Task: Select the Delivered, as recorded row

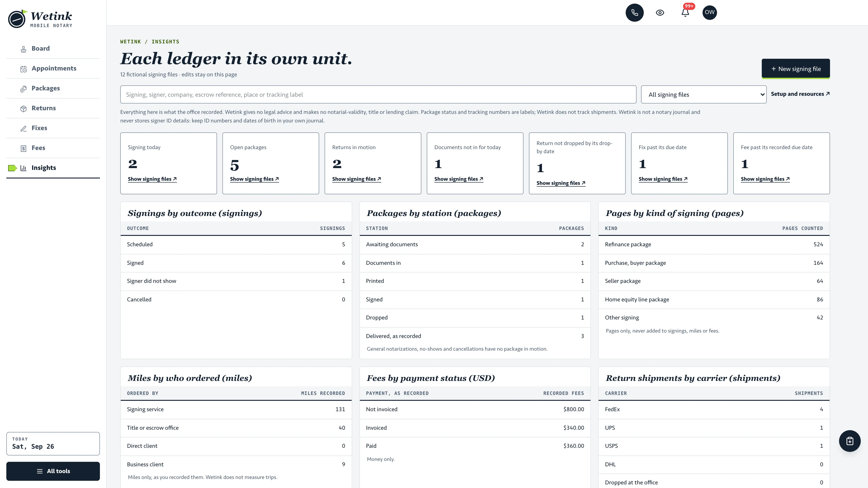Action: (475, 336)
